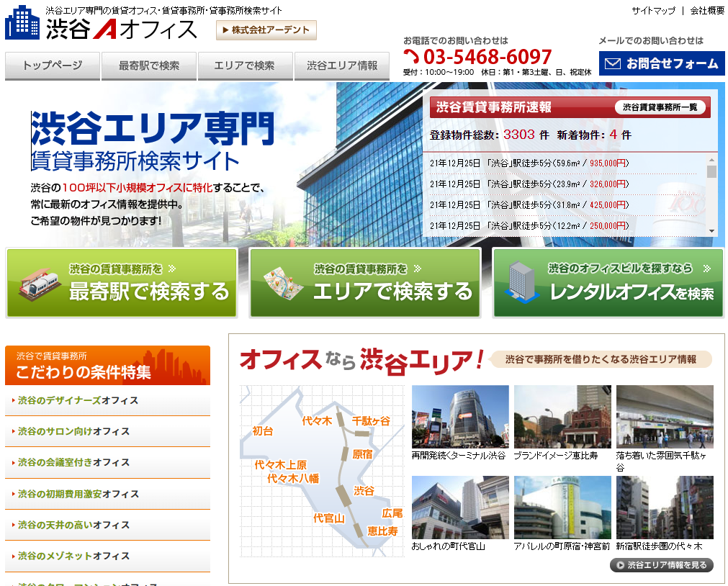
Task: Click the お問合せフォーム button
Action: click(x=662, y=63)
